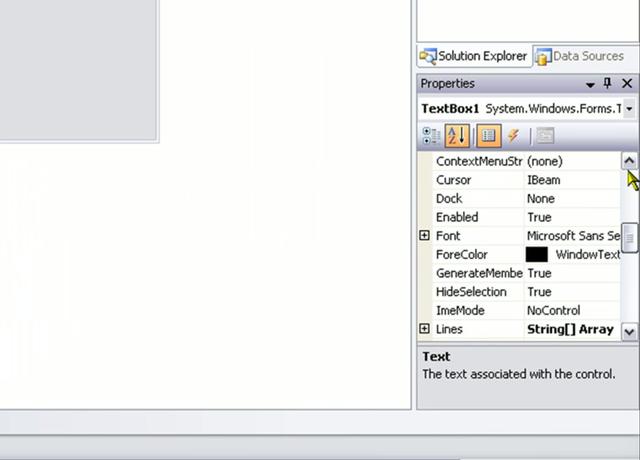Click the properties scrollbar up arrow

coord(629,161)
